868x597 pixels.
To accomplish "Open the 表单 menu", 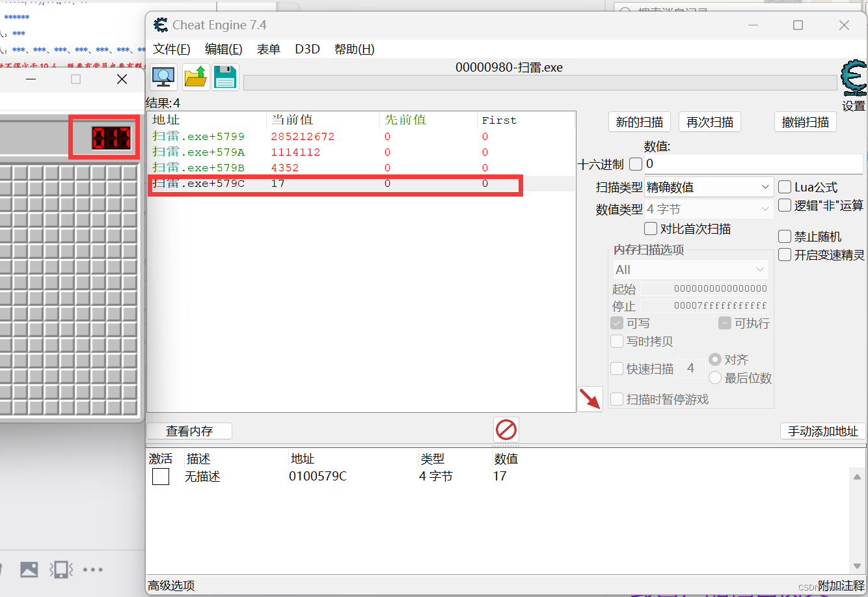I will pos(268,49).
